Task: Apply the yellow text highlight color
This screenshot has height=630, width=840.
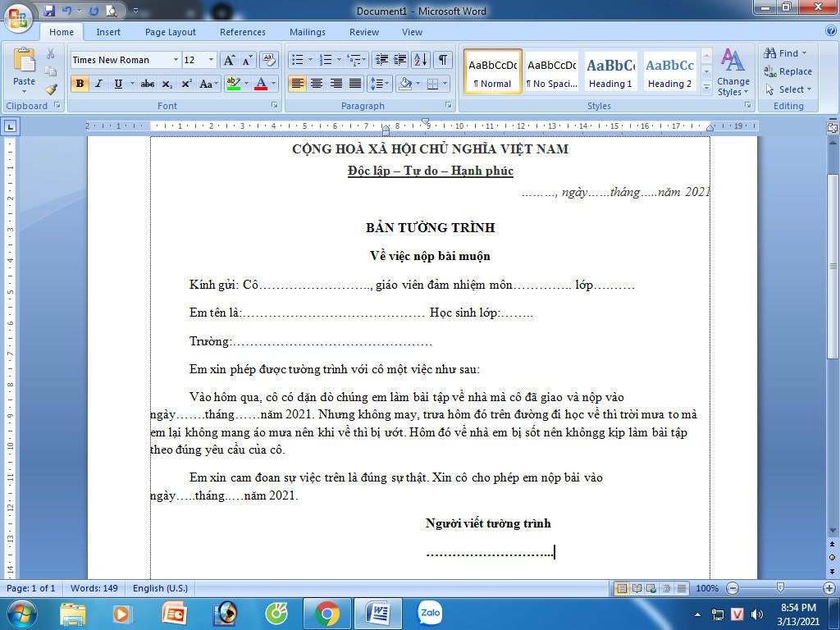Action: point(233,84)
